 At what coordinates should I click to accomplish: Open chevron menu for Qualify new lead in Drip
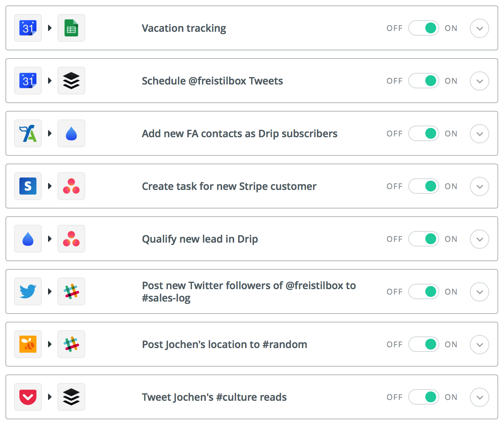[x=480, y=239]
